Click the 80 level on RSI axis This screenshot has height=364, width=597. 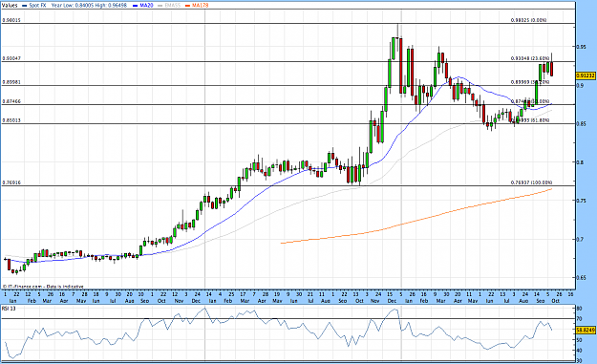click(x=579, y=309)
